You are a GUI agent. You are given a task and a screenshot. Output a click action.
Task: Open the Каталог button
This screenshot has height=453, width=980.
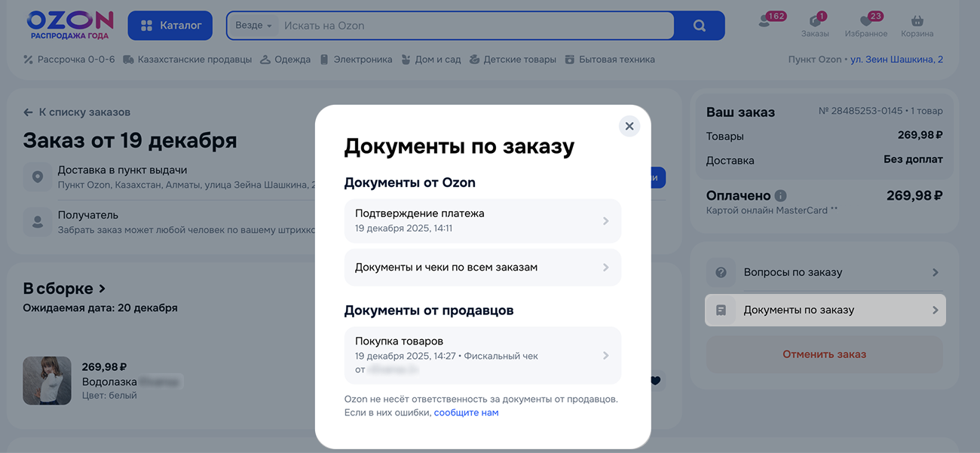(170, 26)
